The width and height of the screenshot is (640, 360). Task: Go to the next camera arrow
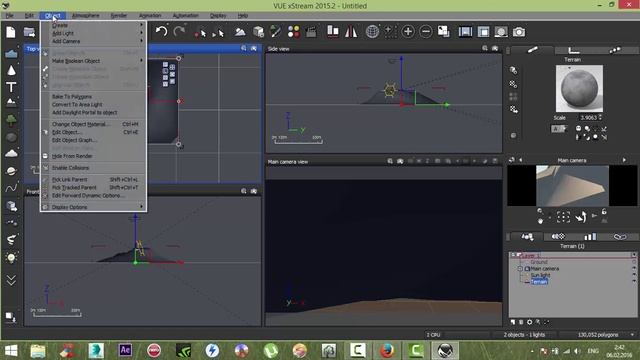(624, 160)
